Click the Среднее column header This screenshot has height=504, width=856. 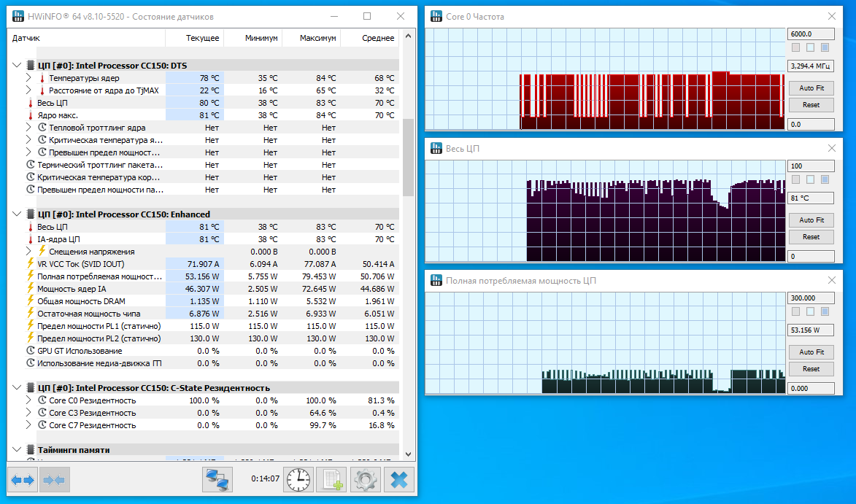pos(370,38)
